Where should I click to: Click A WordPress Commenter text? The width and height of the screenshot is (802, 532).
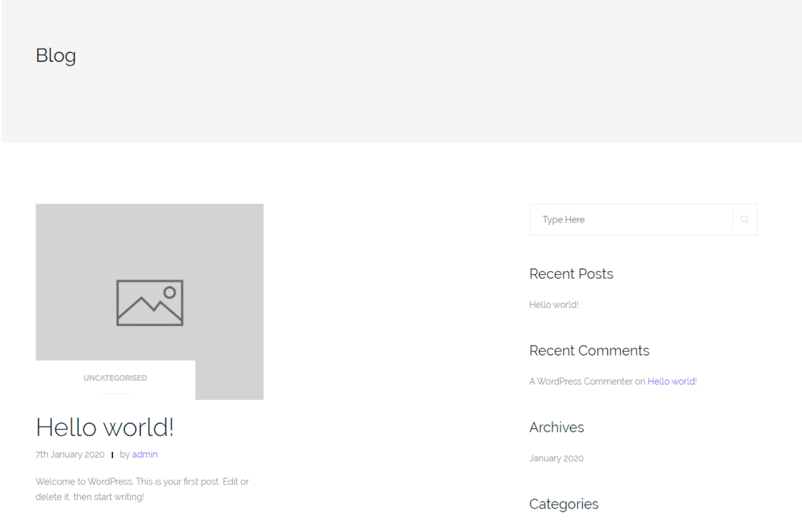[581, 381]
